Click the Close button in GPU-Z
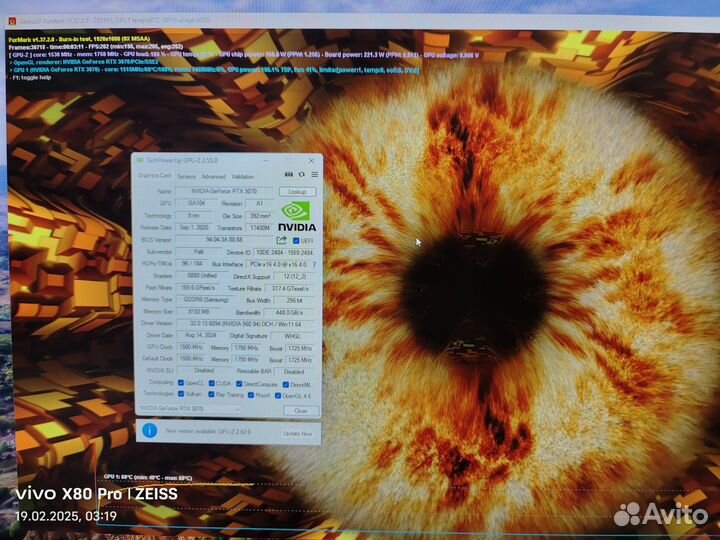The height and width of the screenshot is (540, 720). coord(301,411)
